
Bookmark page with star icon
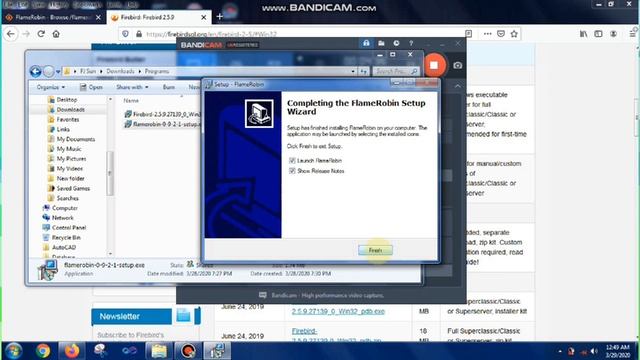click(514, 34)
